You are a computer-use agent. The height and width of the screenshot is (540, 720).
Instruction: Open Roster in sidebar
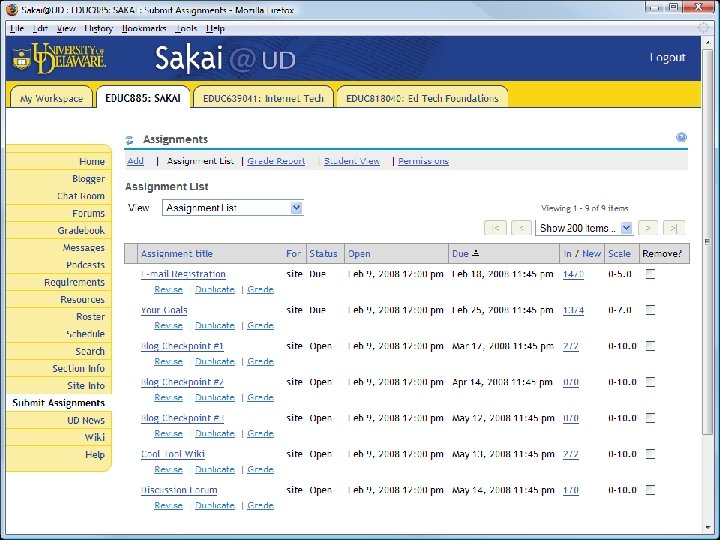[90, 316]
